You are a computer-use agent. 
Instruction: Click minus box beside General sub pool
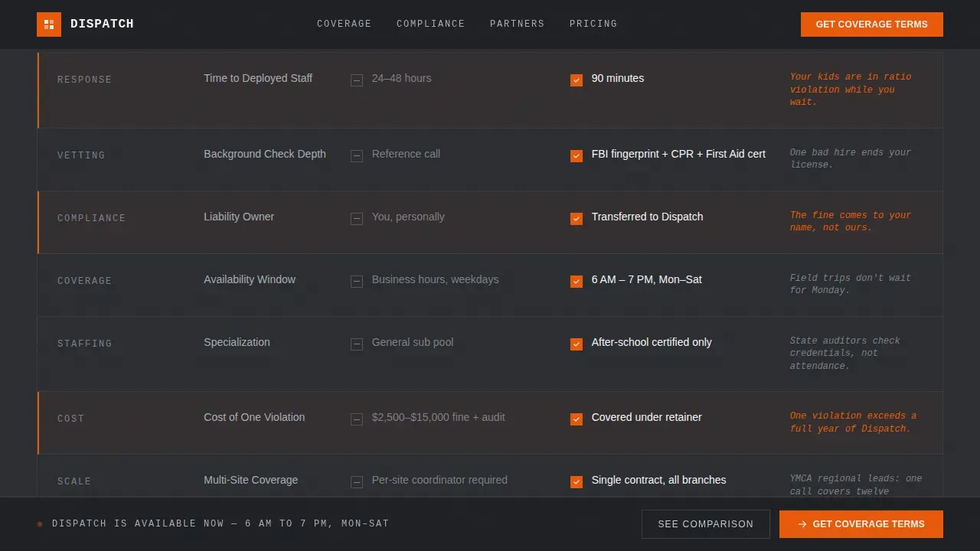[357, 344]
